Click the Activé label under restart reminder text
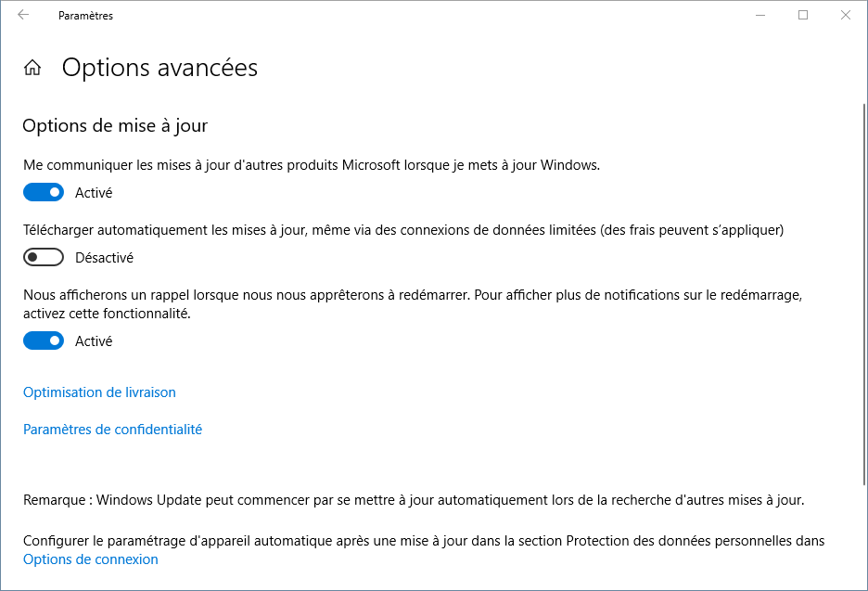The image size is (868, 591). click(x=94, y=341)
